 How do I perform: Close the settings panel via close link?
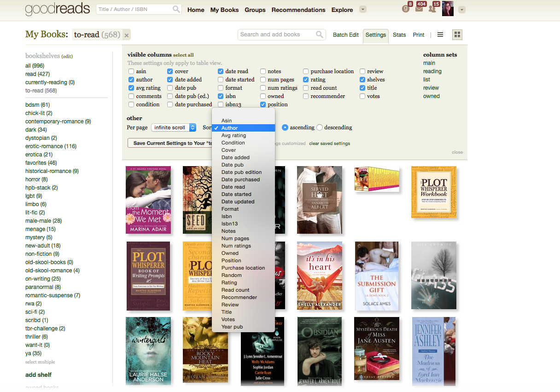pyautogui.click(x=457, y=152)
